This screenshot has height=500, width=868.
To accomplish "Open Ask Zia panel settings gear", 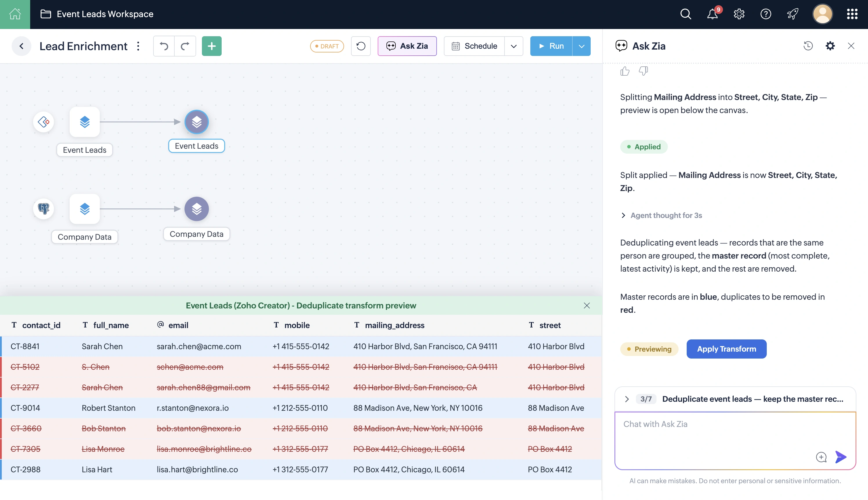I will 830,46.
